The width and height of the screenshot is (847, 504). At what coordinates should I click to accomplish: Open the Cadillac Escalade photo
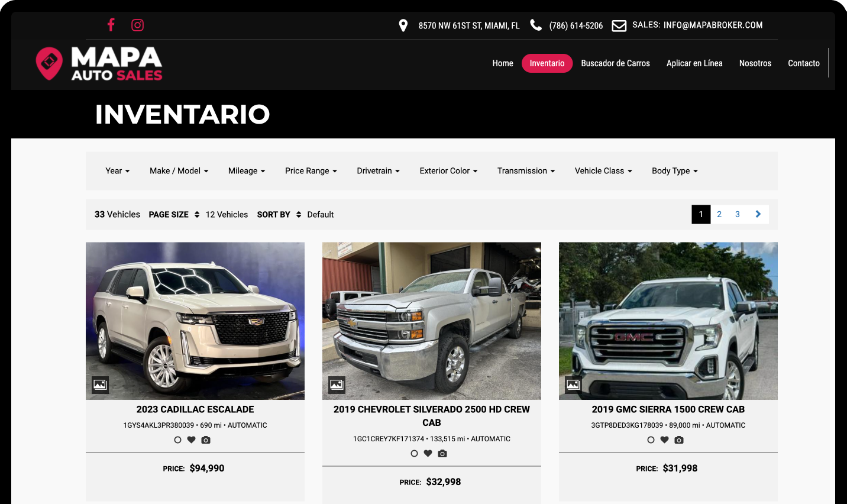click(x=195, y=321)
